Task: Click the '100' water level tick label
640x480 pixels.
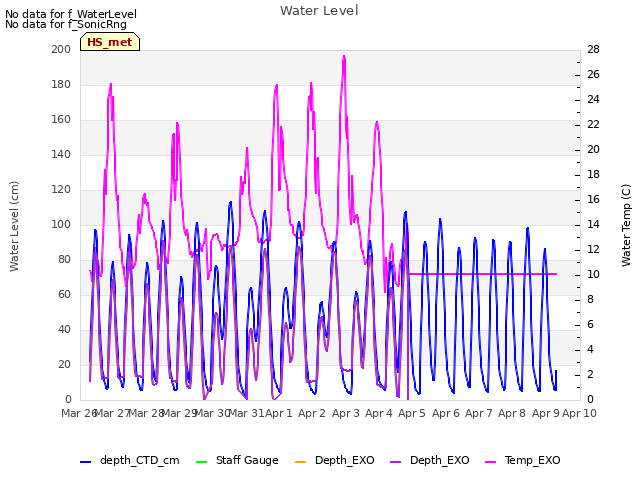Action: click(x=61, y=224)
